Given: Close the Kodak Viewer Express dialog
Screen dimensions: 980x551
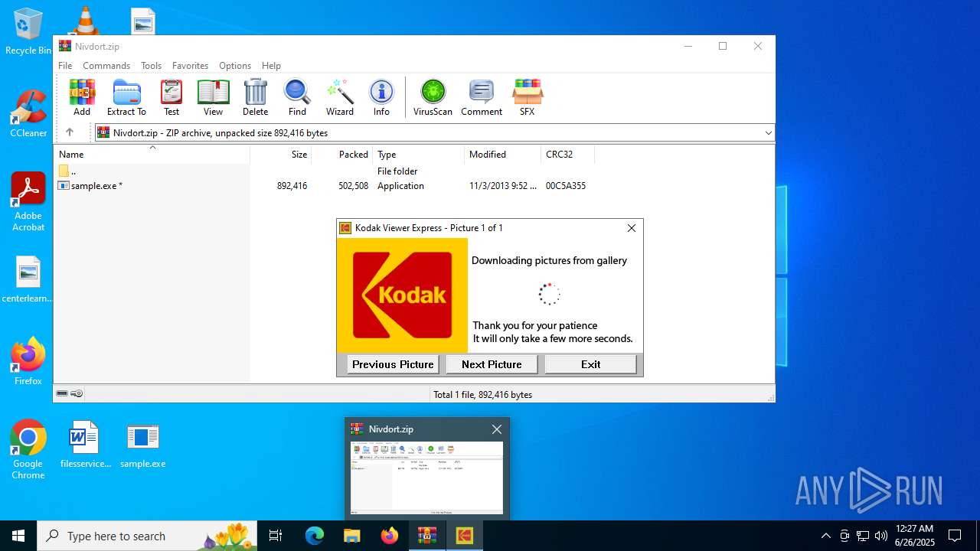Looking at the screenshot, I should (632, 228).
